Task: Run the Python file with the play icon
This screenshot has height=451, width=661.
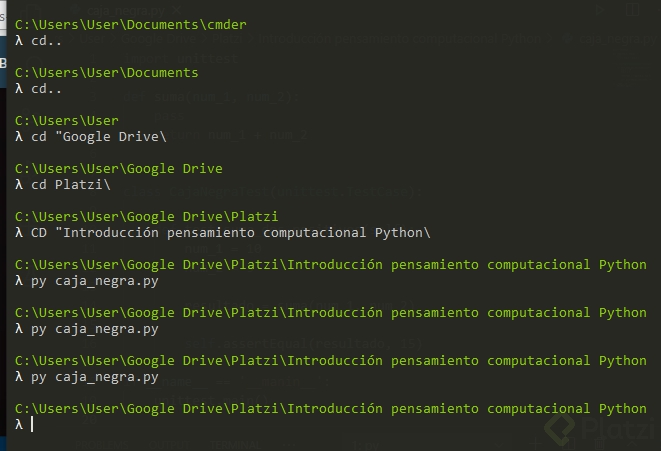Action: coord(599,10)
